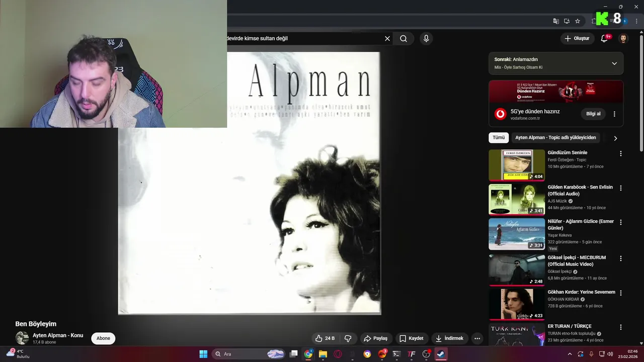Open Göksel İpekçi - MECBURUM video title
The image size is (644, 362).
[x=577, y=261]
